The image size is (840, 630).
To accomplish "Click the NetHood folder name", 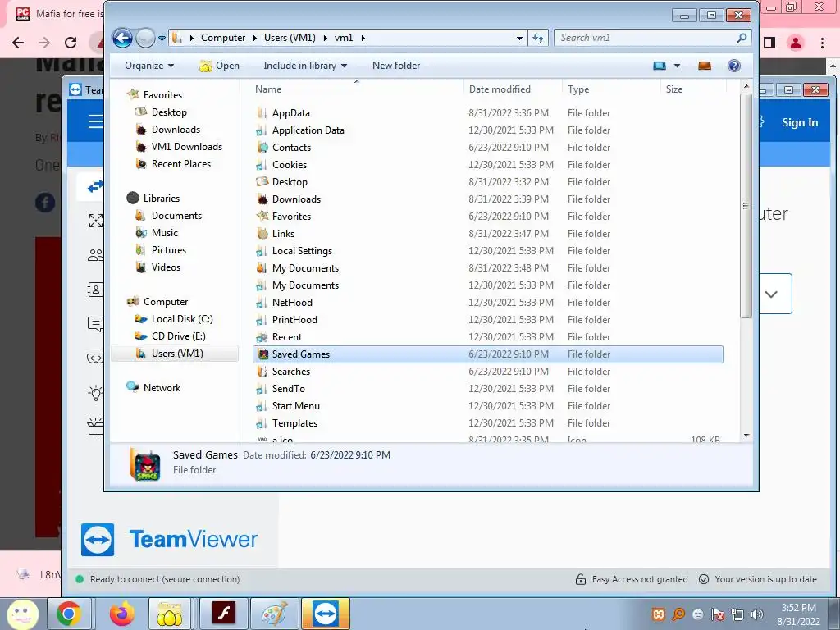I will pos(292,302).
